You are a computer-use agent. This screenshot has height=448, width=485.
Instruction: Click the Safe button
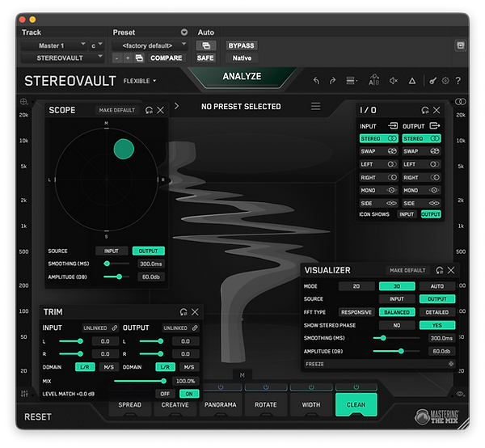click(x=205, y=58)
